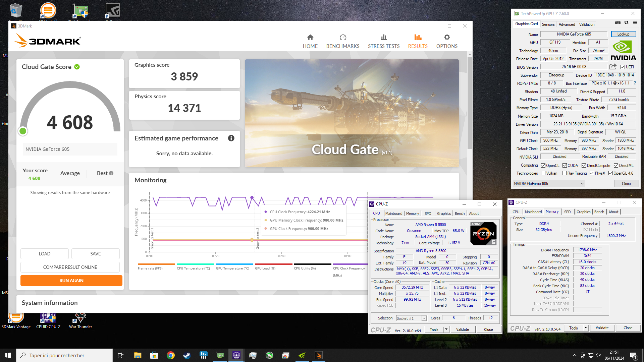This screenshot has height=362, width=644.
Task: Expand the Tools dropdown arrow in CPU-Z Memory window
Action: (586, 328)
